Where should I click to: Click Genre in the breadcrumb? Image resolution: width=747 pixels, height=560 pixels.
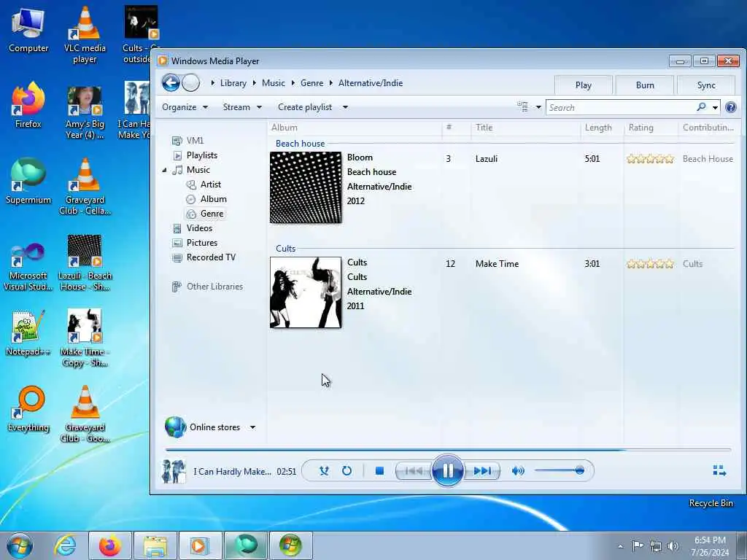click(312, 83)
